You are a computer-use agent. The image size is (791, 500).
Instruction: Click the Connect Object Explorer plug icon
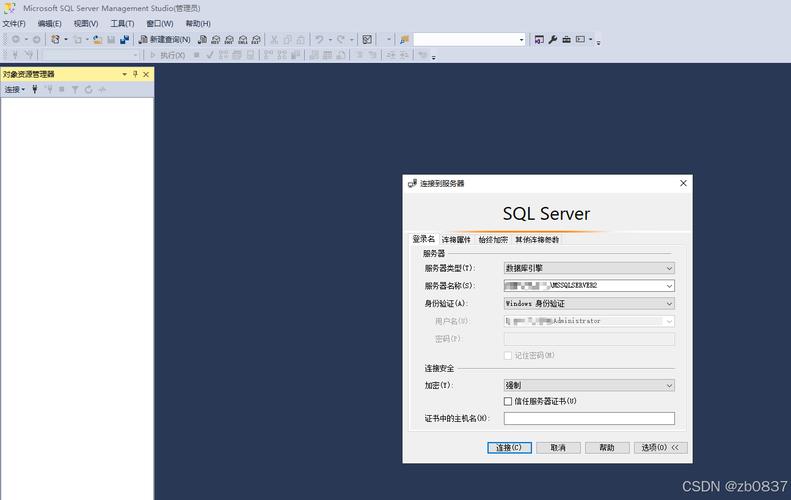[x=35, y=89]
